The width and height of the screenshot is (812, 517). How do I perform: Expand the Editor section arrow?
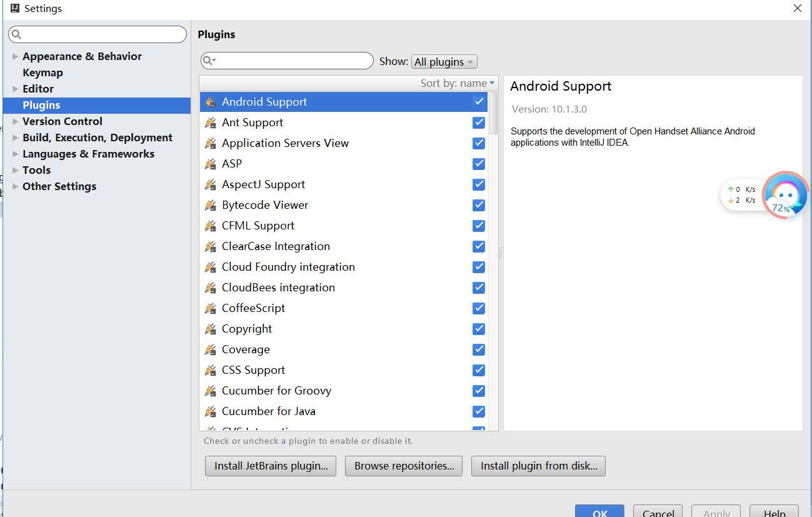[x=15, y=89]
